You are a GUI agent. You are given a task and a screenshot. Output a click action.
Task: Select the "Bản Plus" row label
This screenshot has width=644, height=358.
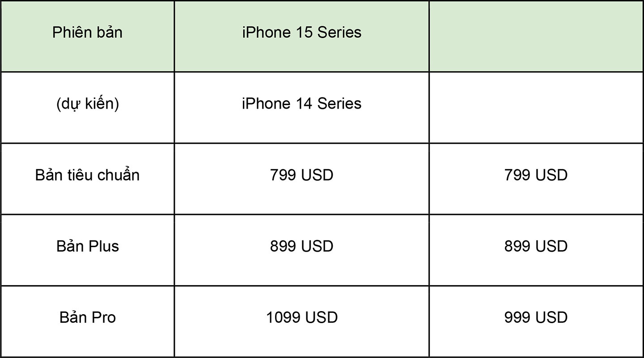tap(87, 246)
